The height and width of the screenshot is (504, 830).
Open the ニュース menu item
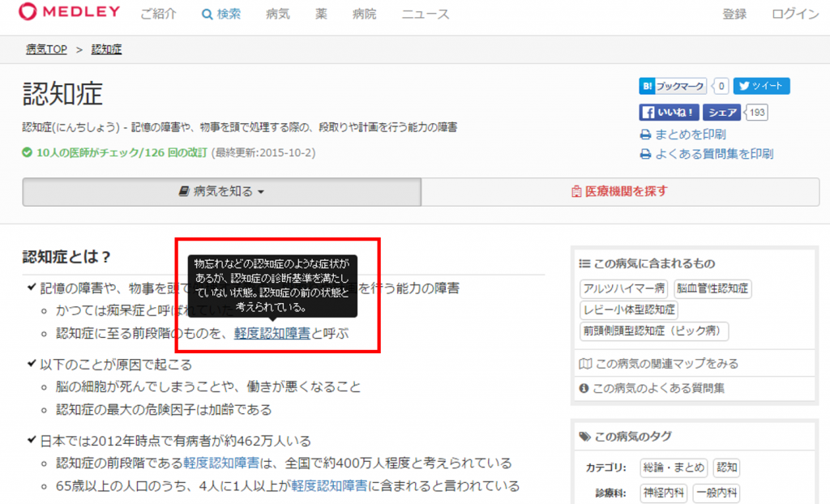[426, 15]
